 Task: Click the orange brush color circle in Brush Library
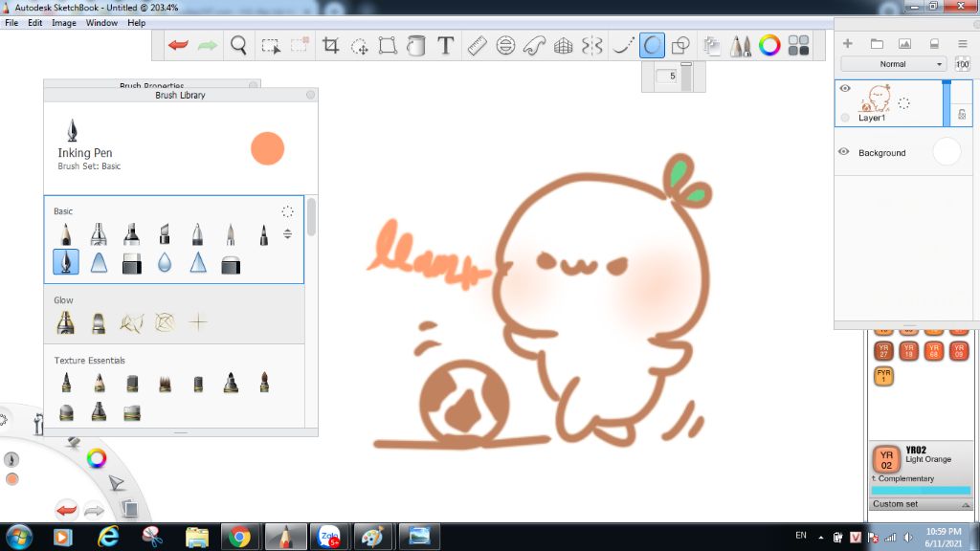click(x=268, y=148)
